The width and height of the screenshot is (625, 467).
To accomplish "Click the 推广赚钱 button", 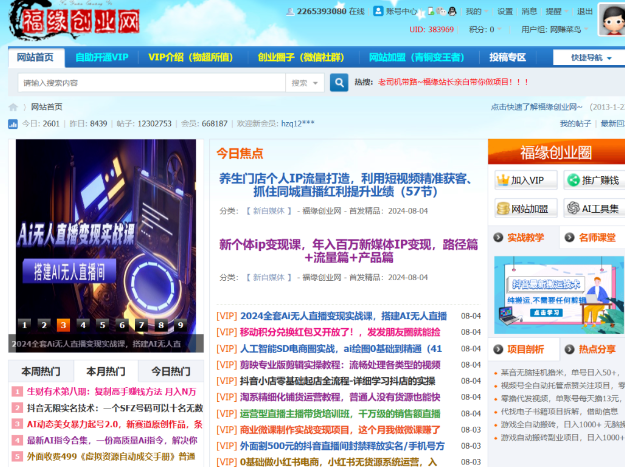I will pyautogui.click(x=595, y=180).
